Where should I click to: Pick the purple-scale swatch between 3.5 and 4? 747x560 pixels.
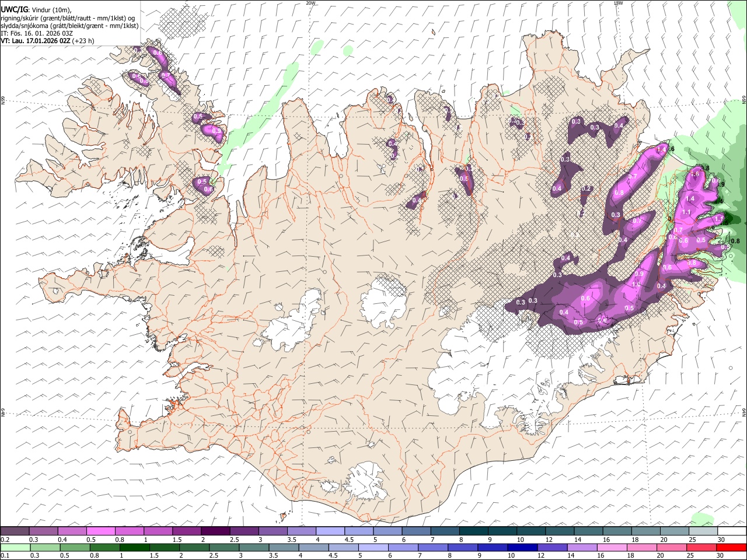tap(301, 531)
